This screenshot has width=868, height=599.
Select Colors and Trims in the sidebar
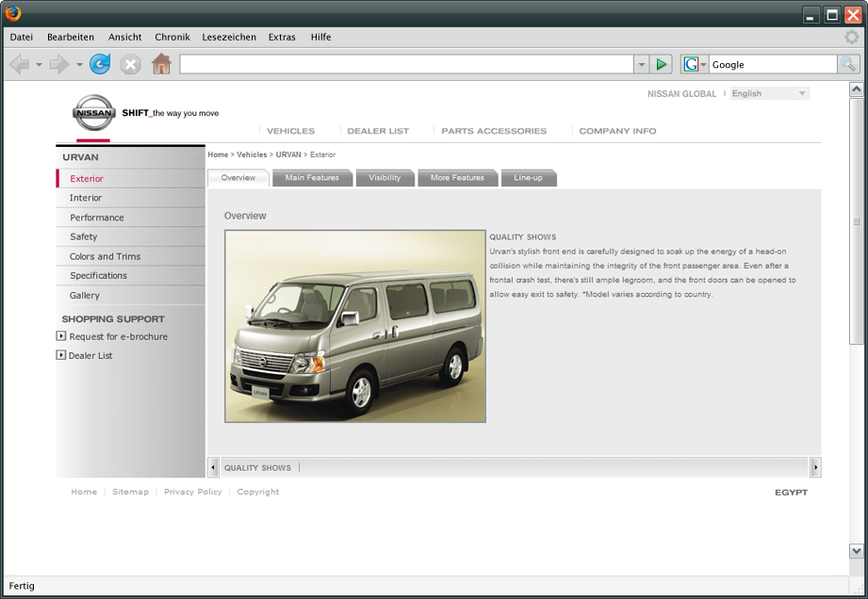(131, 256)
